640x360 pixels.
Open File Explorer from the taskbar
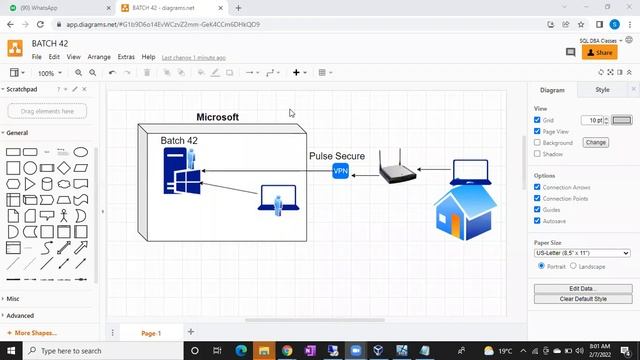click(264, 351)
